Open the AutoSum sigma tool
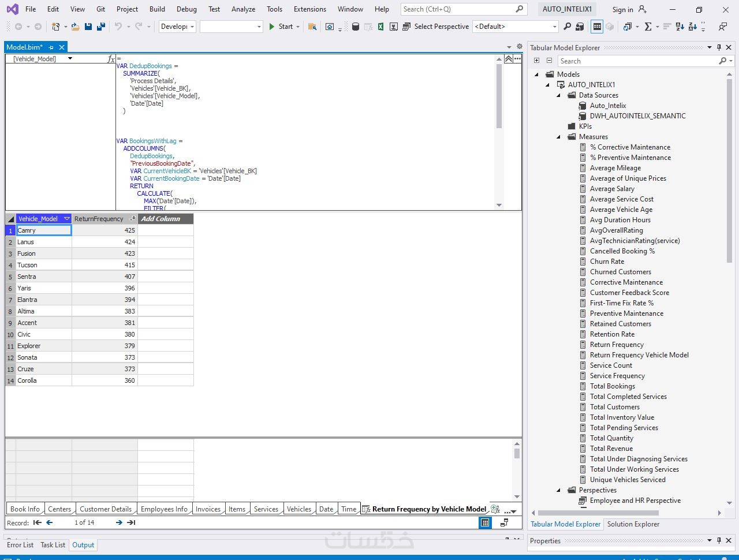 (x=648, y=27)
